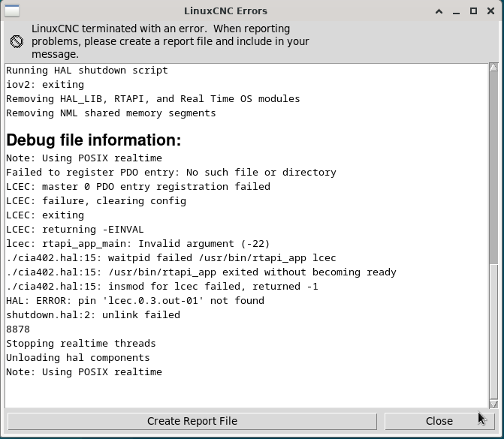Close the error dialog with Close button
The height and width of the screenshot is (439, 504).
(x=439, y=421)
